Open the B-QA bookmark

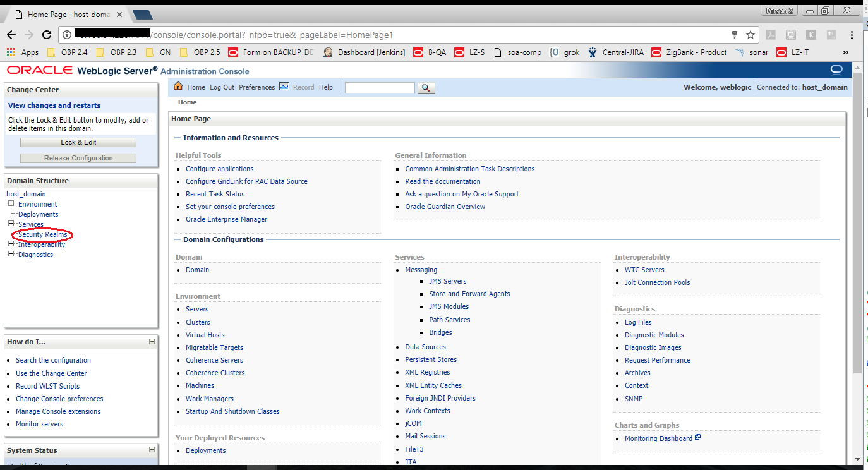point(430,52)
